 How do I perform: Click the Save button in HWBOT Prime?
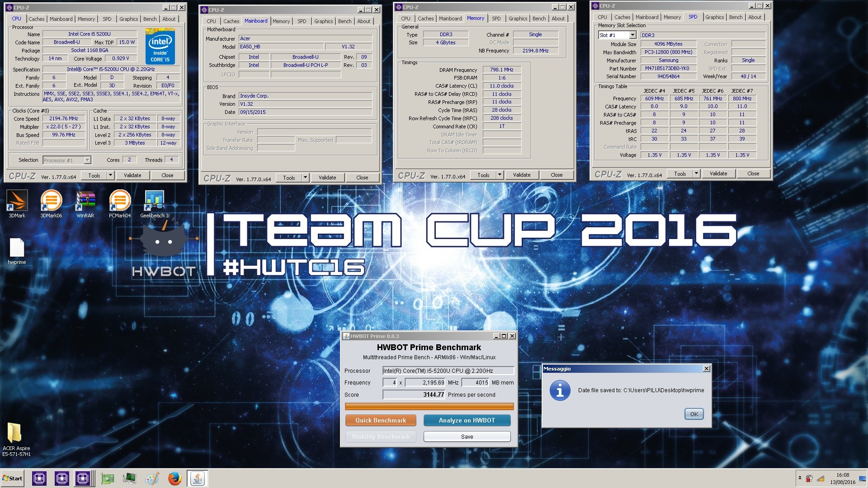(x=467, y=436)
